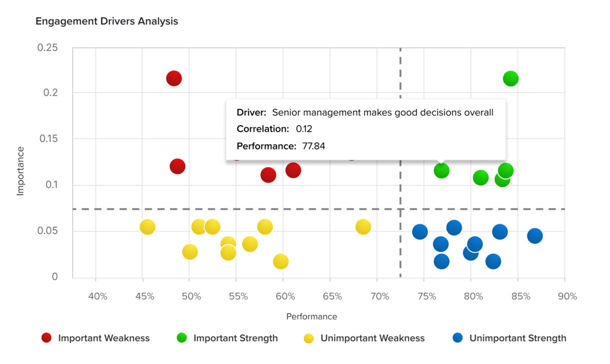
Task: Toggle the Important Strength legend label
Action: (235, 338)
